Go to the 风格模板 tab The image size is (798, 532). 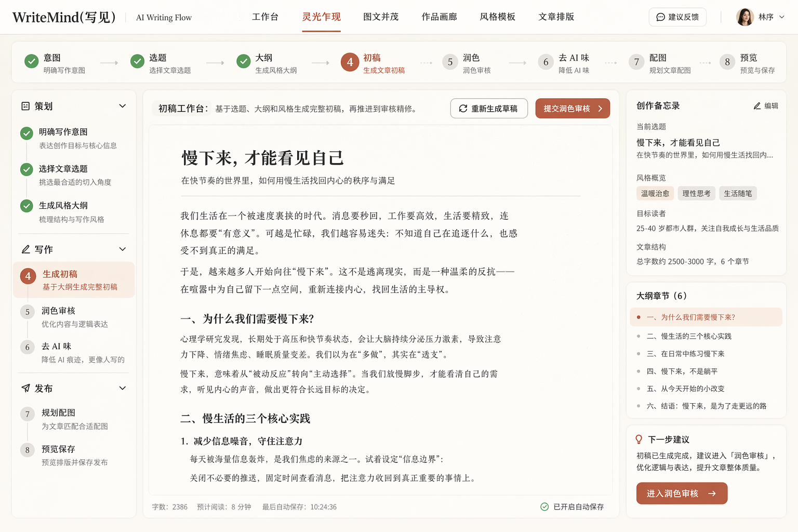498,17
